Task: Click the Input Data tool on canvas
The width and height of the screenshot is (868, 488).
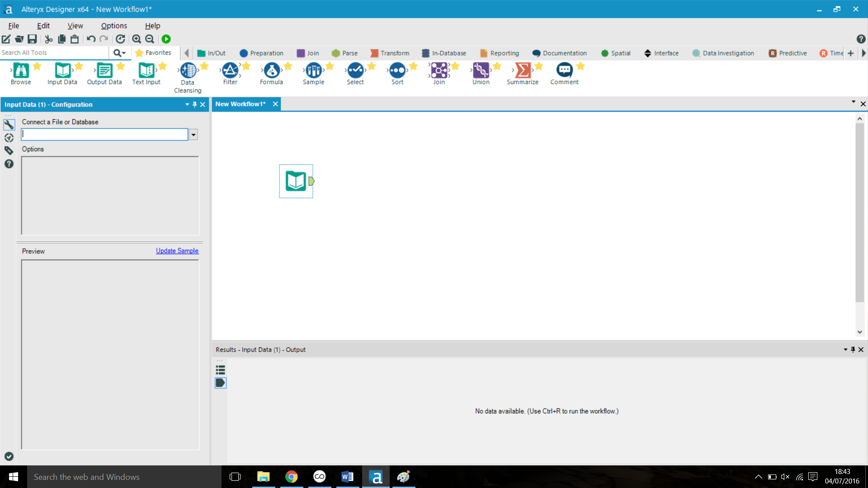Action: pos(296,181)
